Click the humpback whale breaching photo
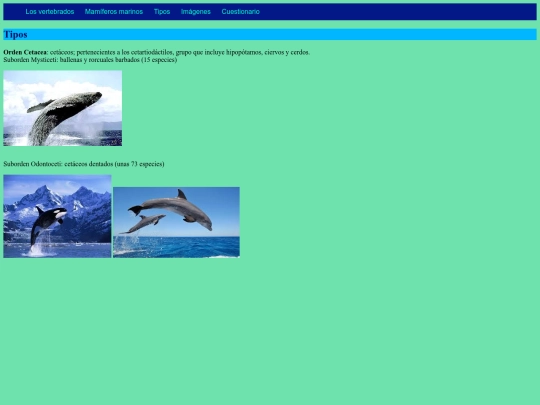The width and height of the screenshot is (540, 405). point(63,108)
